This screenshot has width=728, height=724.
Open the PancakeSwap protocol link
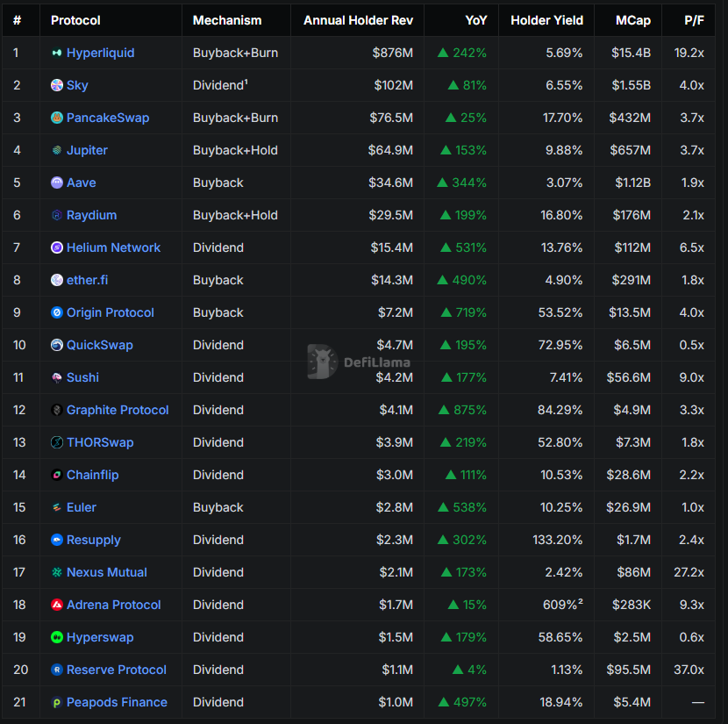click(108, 118)
